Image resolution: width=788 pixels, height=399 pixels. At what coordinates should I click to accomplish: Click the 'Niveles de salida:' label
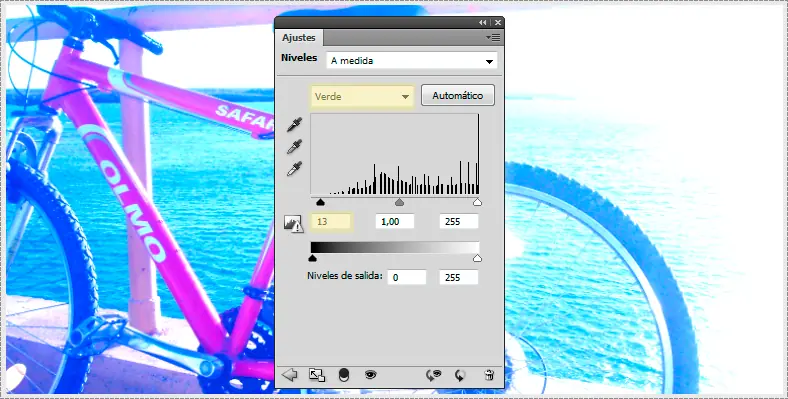click(x=345, y=276)
